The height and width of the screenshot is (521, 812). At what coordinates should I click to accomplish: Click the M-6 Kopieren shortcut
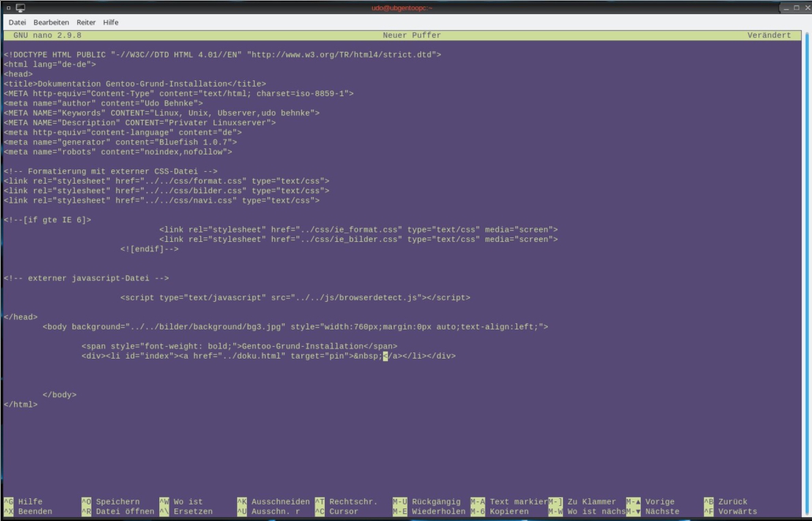[x=499, y=512]
